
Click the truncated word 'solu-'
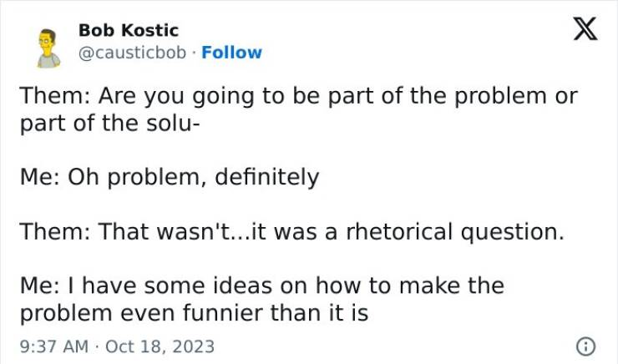[174, 123]
